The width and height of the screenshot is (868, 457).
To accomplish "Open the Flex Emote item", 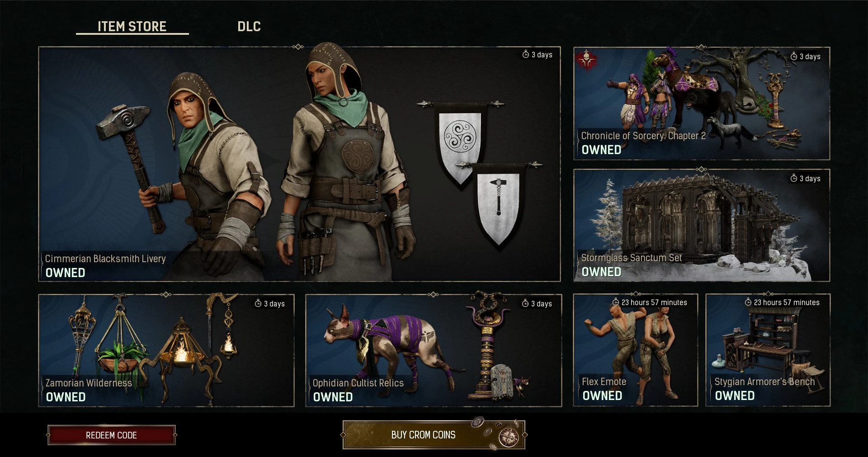I will [636, 350].
